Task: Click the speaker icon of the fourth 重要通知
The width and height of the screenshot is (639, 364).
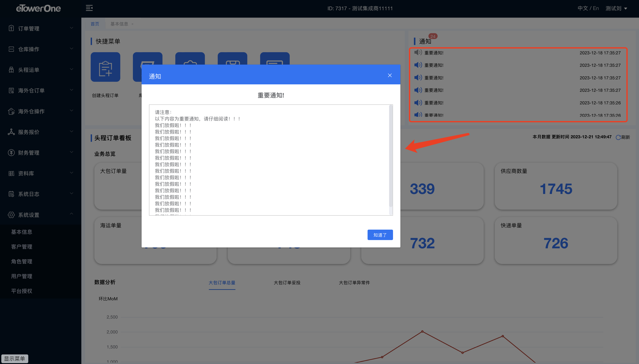Action: point(418,90)
